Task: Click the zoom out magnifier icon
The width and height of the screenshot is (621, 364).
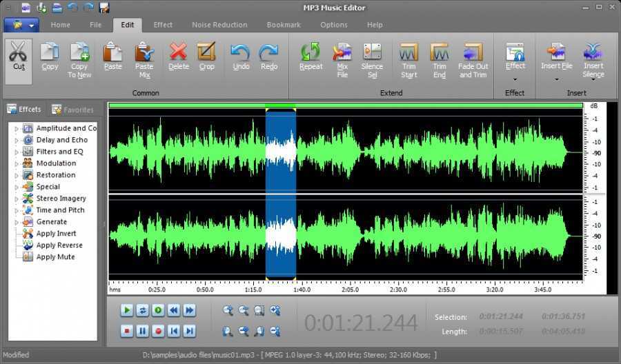Action: click(244, 311)
